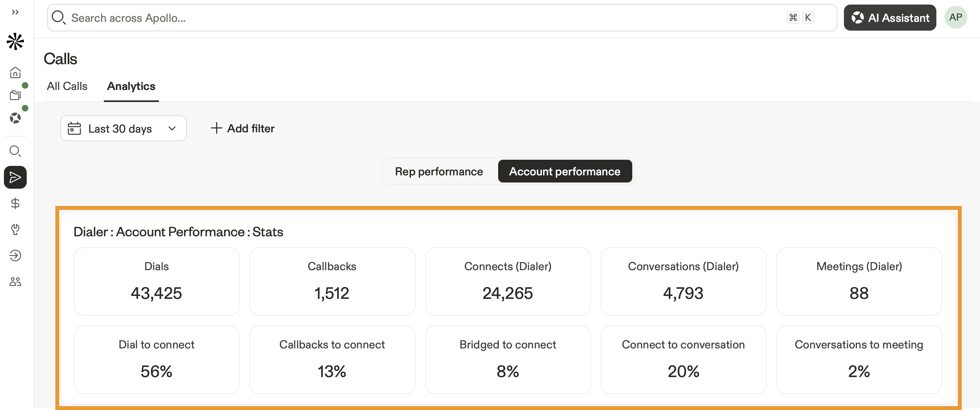Screen dimensions: 980x410
Task: Open the AI assistant sidebar icon
Action: click(15, 118)
